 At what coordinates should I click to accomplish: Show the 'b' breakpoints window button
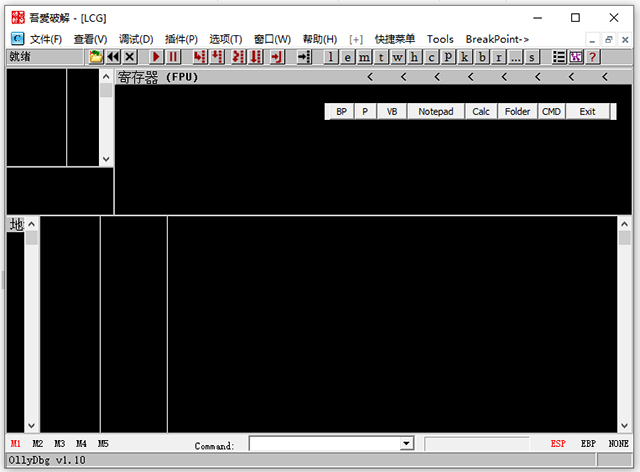(482, 57)
